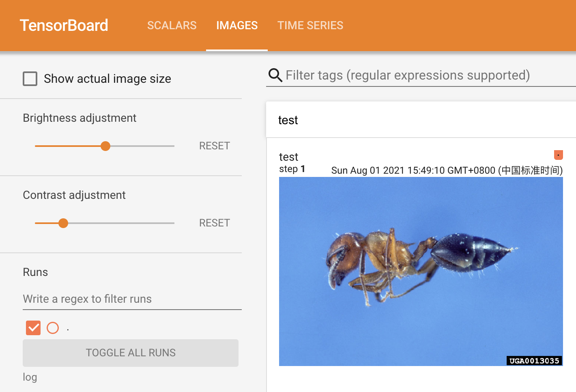Select the run's circular radio button

pos(53,328)
